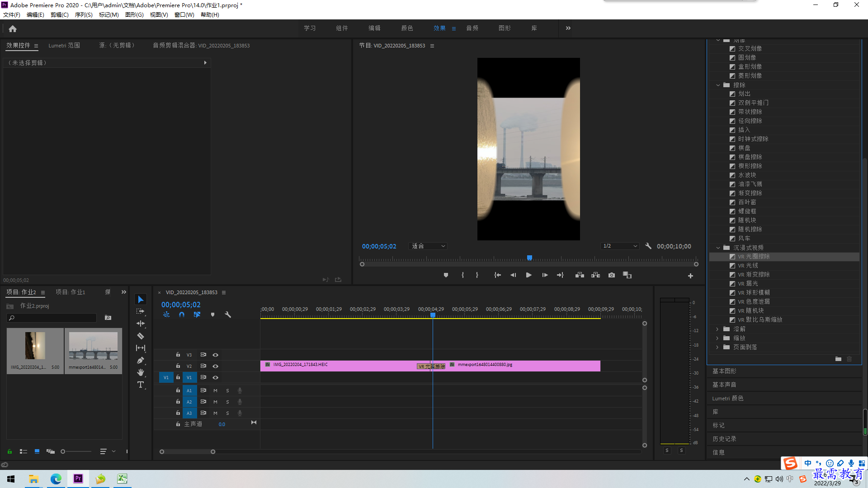Select the Razor tool
Viewport: 868px width, 488px height.
click(141, 336)
